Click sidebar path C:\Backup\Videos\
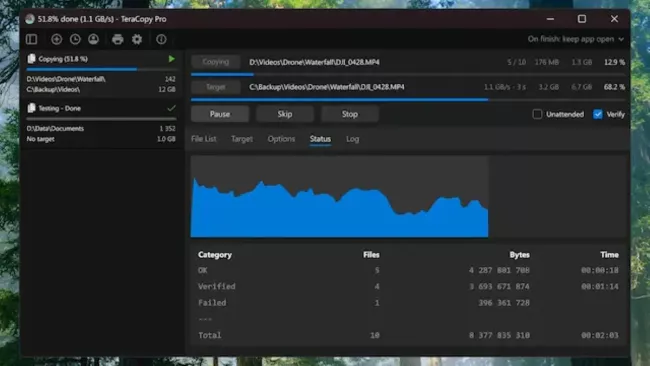 [x=53, y=90]
